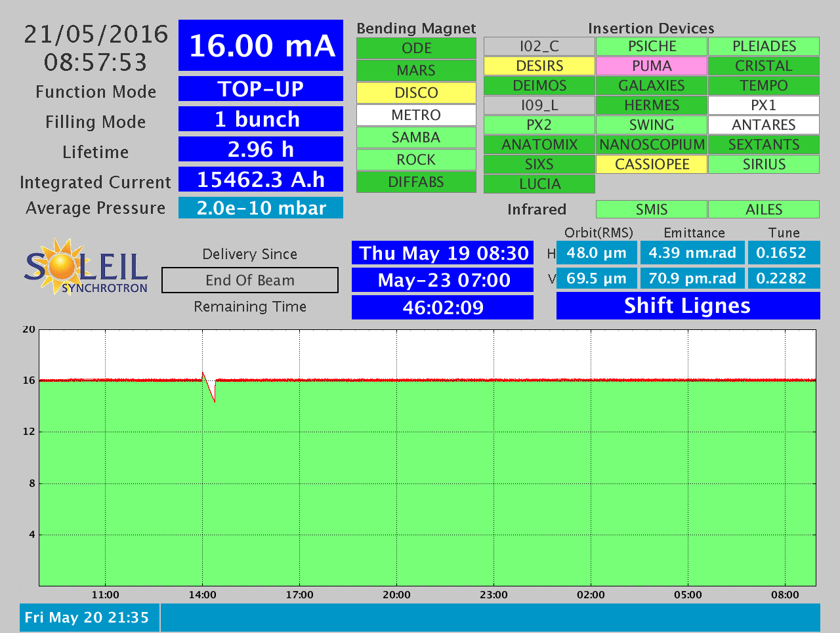Click the 16.00 mA beam current value
The width and height of the screenshot is (840, 633).
261,45
